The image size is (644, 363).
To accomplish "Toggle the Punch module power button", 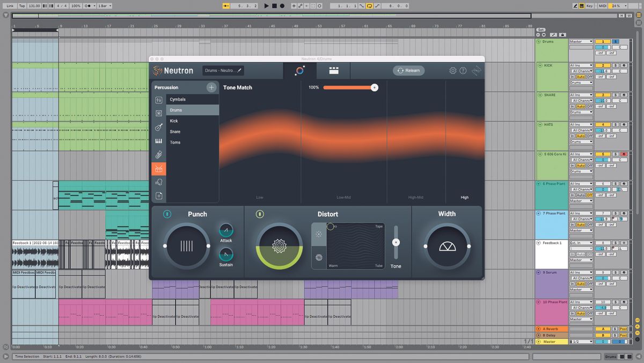I will [167, 214].
